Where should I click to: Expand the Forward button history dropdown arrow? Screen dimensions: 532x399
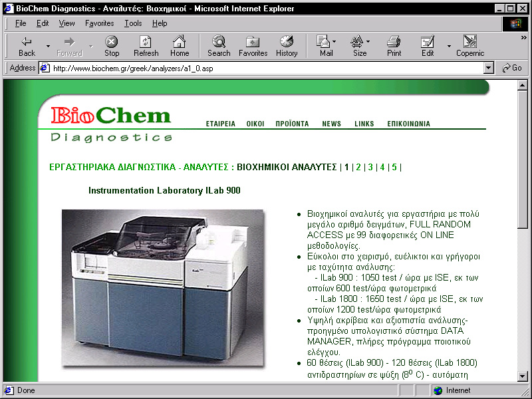[x=91, y=46]
